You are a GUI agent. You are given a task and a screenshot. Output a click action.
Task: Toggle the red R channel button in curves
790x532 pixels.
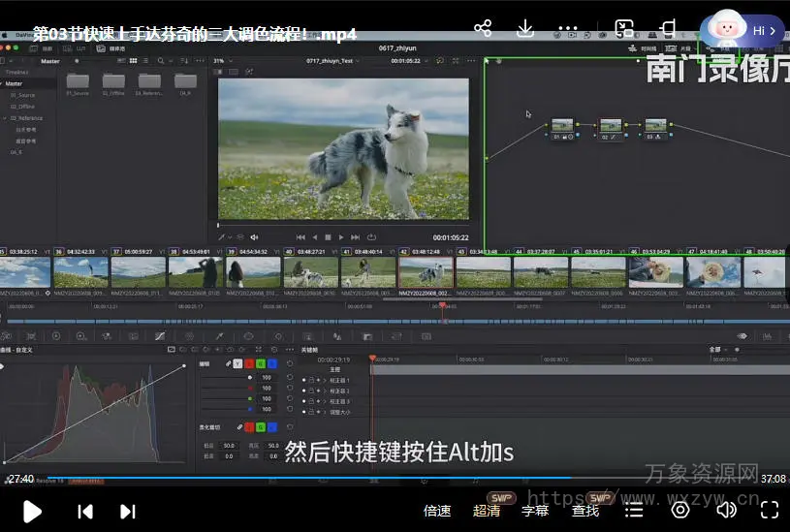(249, 363)
